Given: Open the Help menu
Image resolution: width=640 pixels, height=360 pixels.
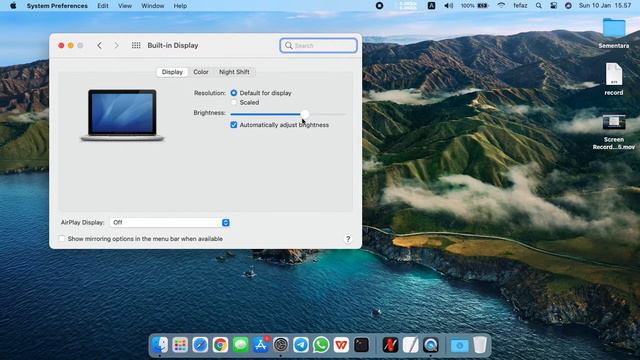Looking at the screenshot, I should coord(180,6).
